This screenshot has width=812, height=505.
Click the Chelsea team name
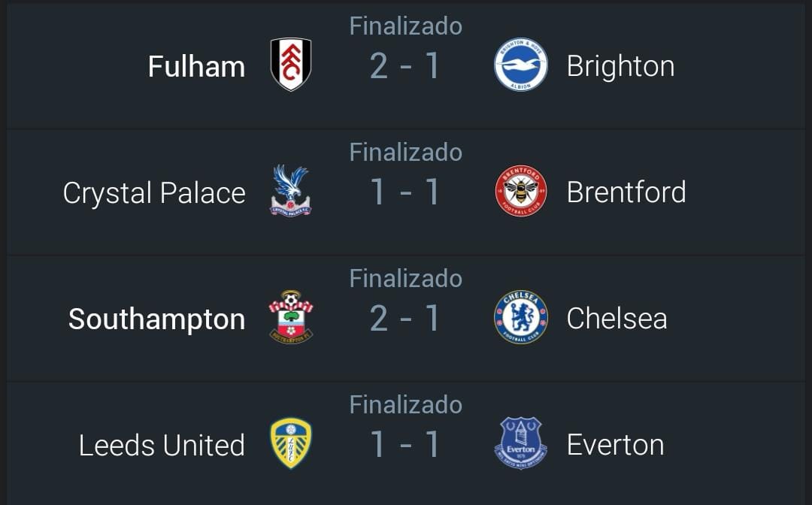617,318
